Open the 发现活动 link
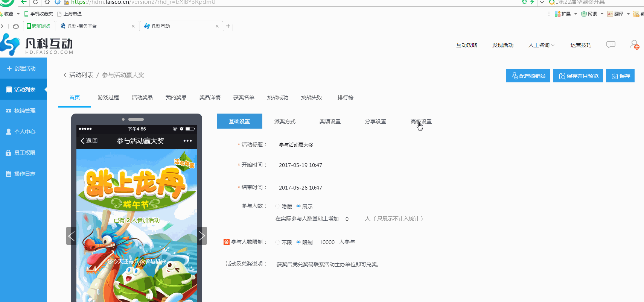 [x=503, y=45]
